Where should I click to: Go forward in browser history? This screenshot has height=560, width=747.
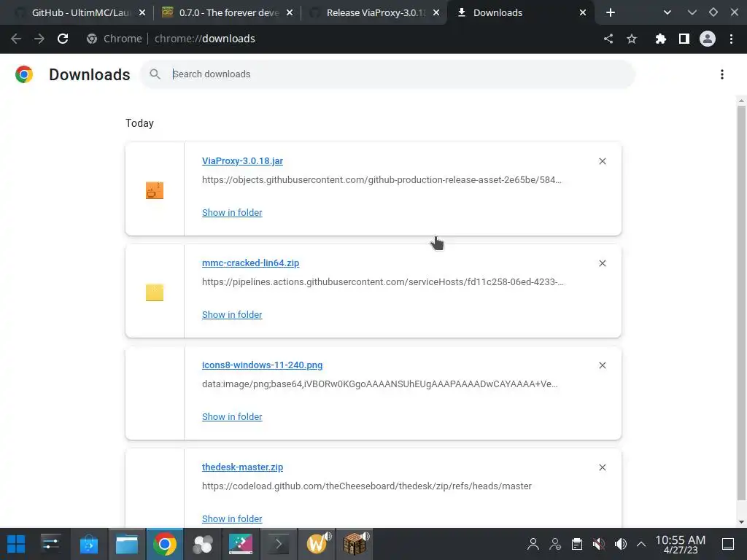(x=39, y=39)
